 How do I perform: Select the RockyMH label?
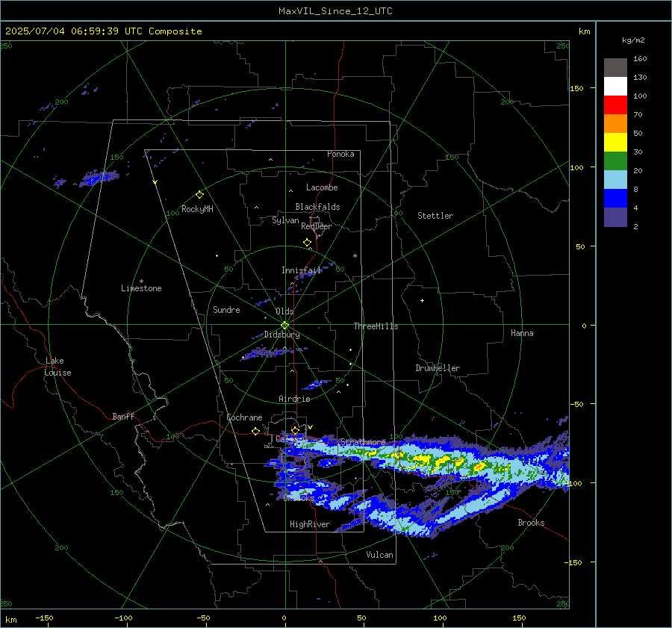tap(197, 209)
